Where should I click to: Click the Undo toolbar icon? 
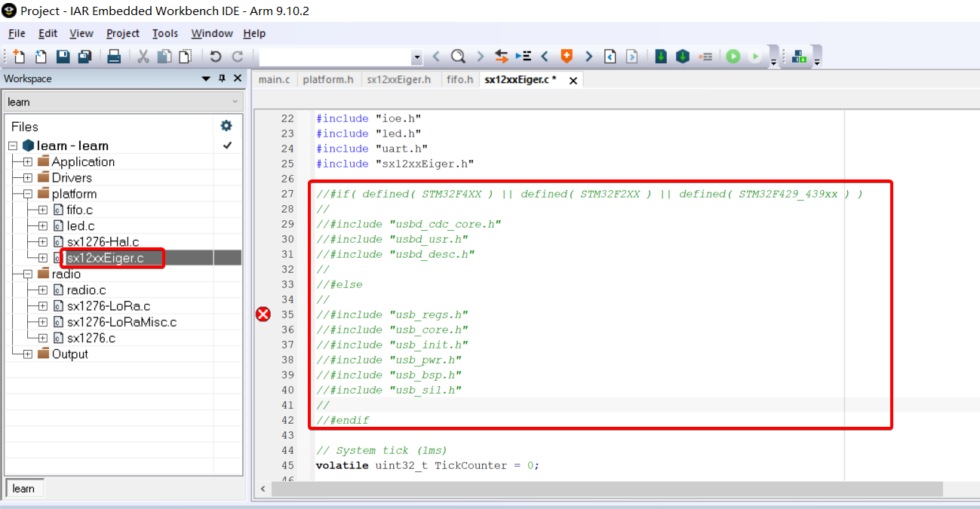click(x=216, y=57)
